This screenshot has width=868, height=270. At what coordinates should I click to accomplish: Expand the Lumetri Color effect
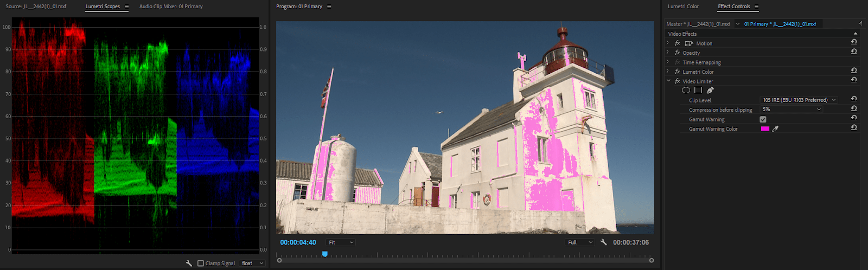click(668, 72)
